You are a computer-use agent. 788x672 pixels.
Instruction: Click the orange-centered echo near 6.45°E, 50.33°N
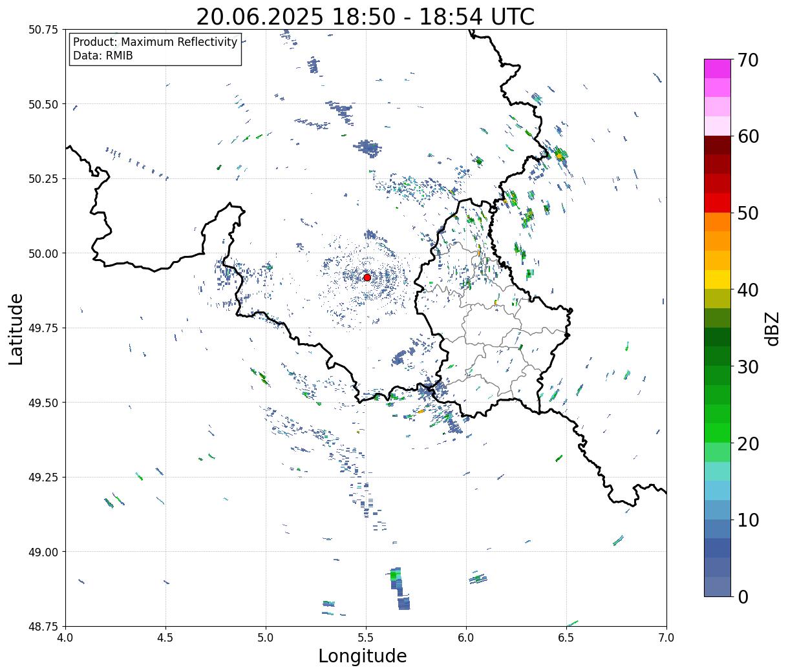coord(560,155)
